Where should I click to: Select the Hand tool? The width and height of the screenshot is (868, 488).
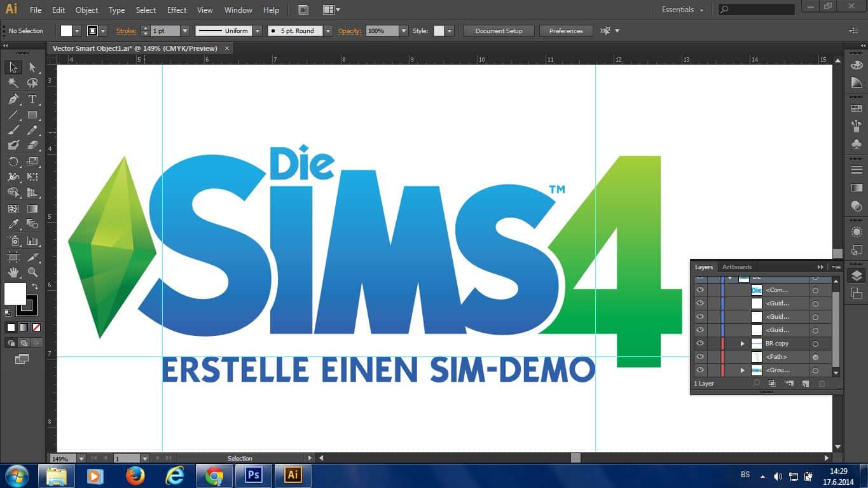tap(13, 272)
